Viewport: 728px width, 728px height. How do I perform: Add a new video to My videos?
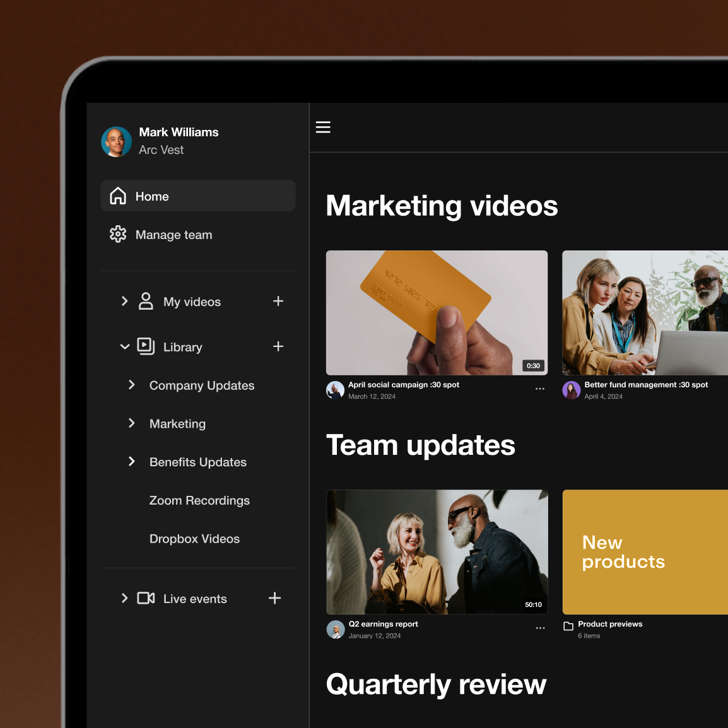click(278, 302)
